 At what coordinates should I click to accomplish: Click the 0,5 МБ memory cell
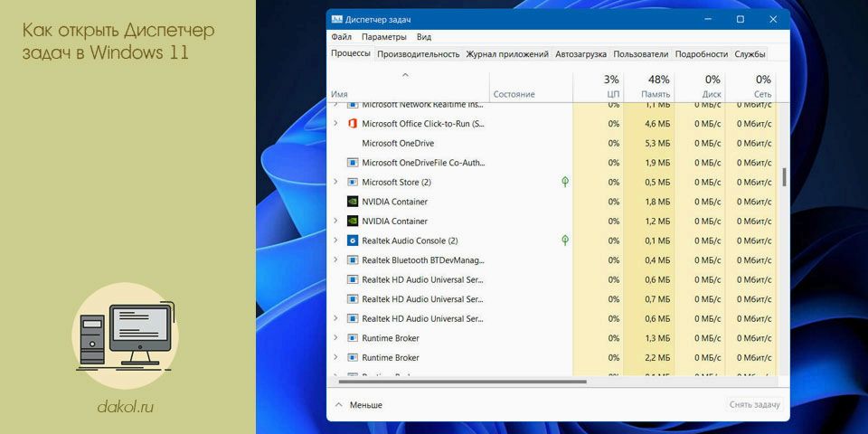(x=649, y=182)
